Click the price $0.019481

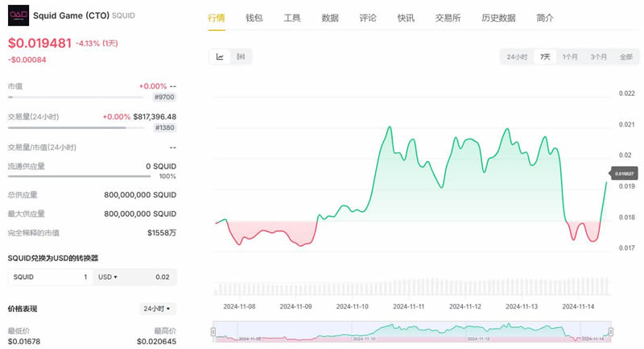click(39, 43)
